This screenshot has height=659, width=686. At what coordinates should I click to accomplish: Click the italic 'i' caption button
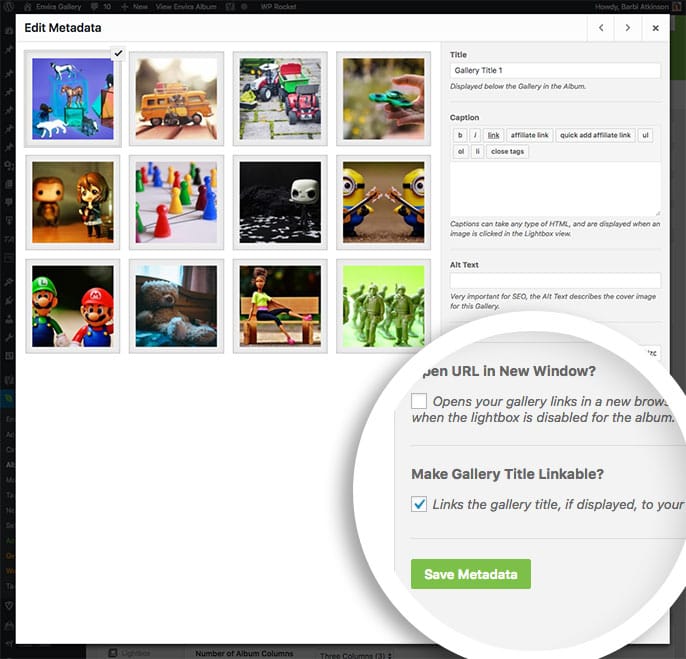[475, 135]
